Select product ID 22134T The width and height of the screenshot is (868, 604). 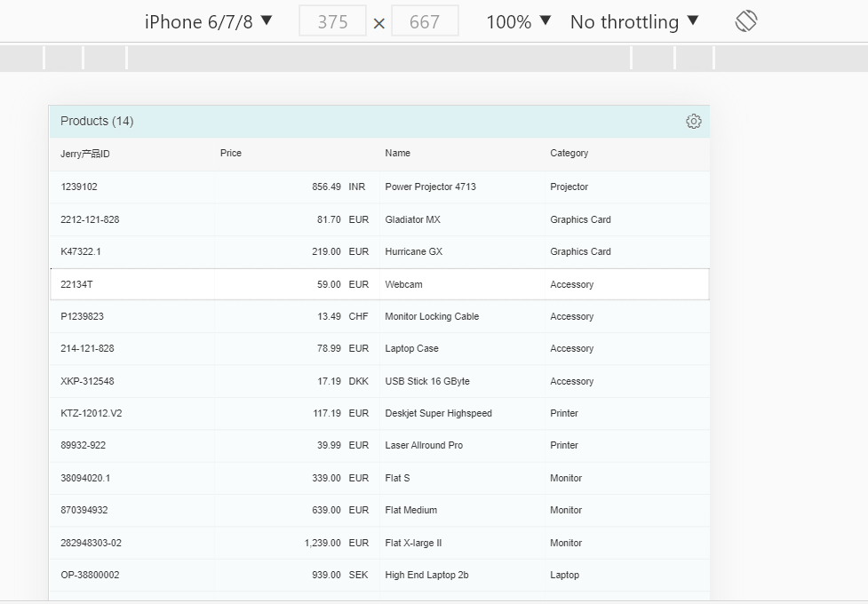76,284
